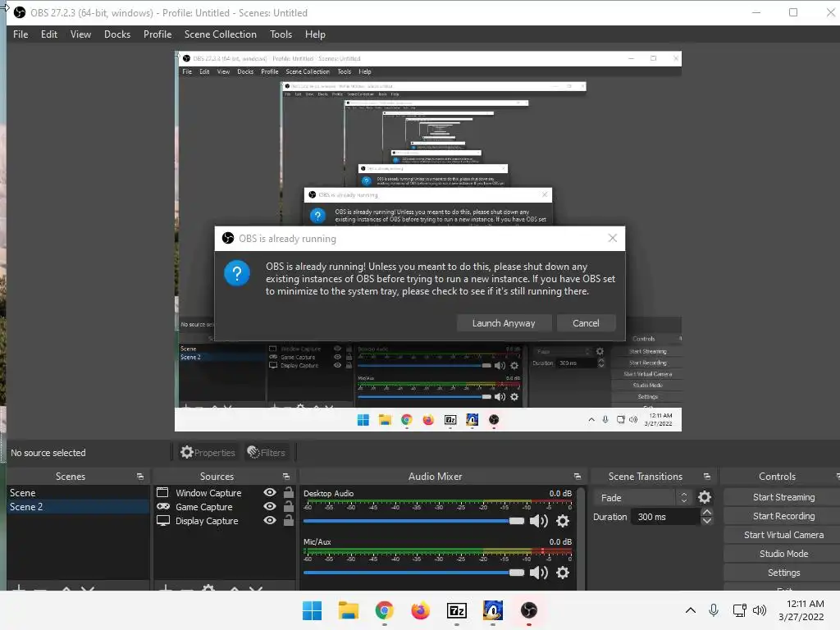Open the Profile menu

pyautogui.click(x=157, y=34)
